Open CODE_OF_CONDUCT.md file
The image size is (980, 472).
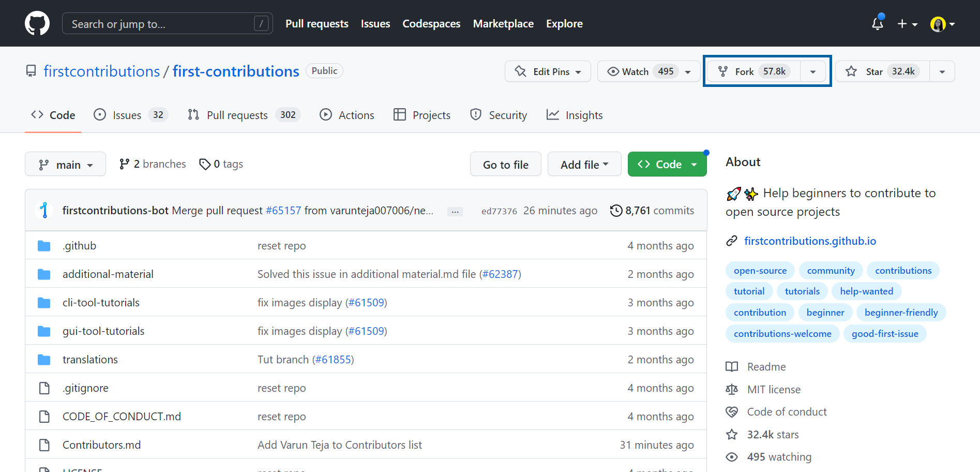[122, 417]
